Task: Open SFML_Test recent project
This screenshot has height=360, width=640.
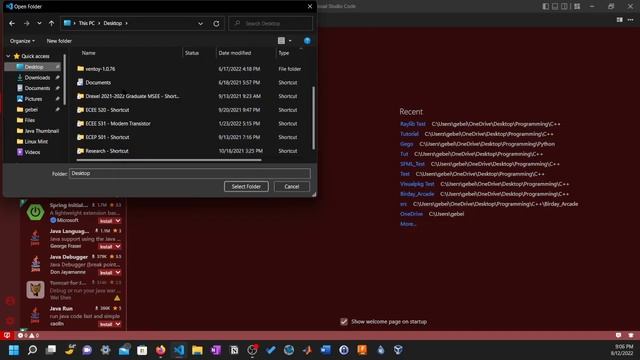Action: pyautogui.click(x=412, y=164)
